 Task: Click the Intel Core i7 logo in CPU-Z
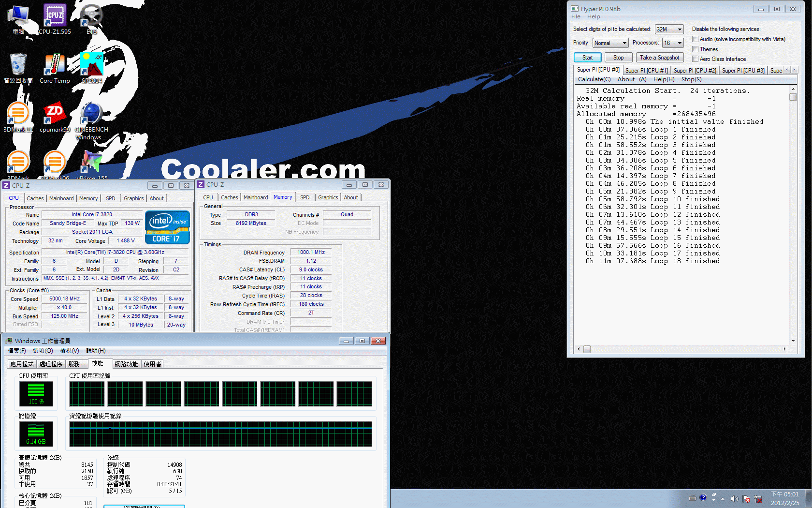pos(167,227)
